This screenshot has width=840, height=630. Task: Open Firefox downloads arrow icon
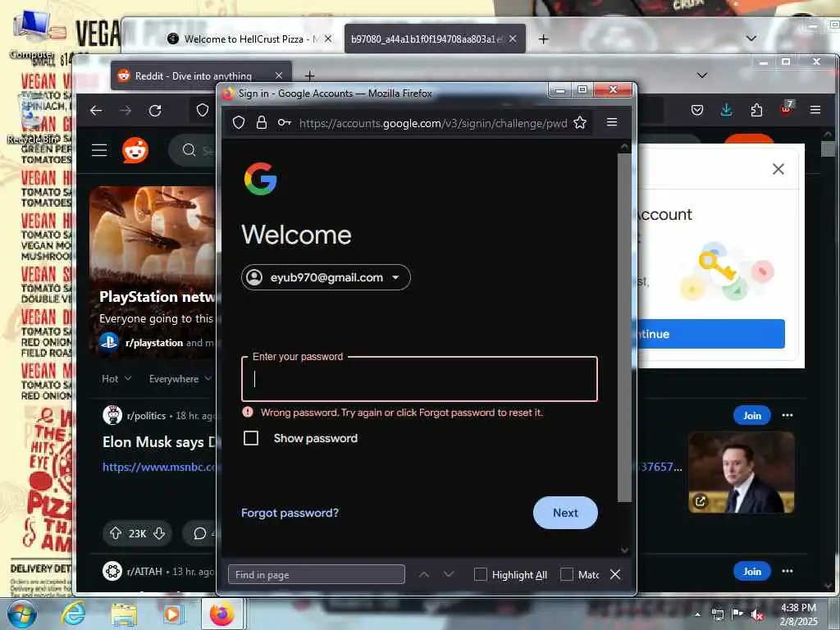tap(727, 110)
